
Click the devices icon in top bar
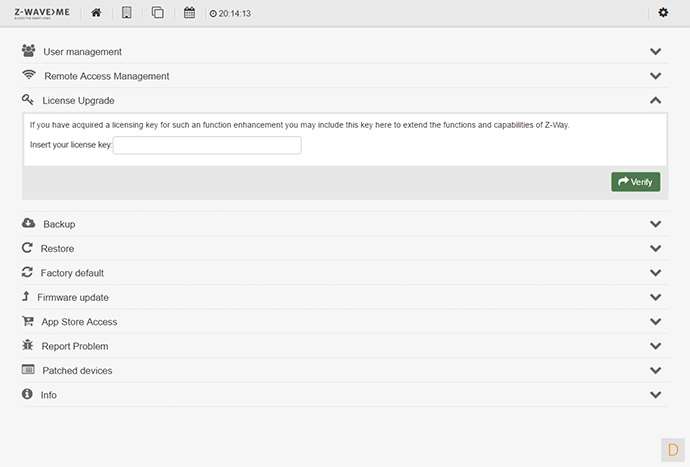(x=126, y=13)
